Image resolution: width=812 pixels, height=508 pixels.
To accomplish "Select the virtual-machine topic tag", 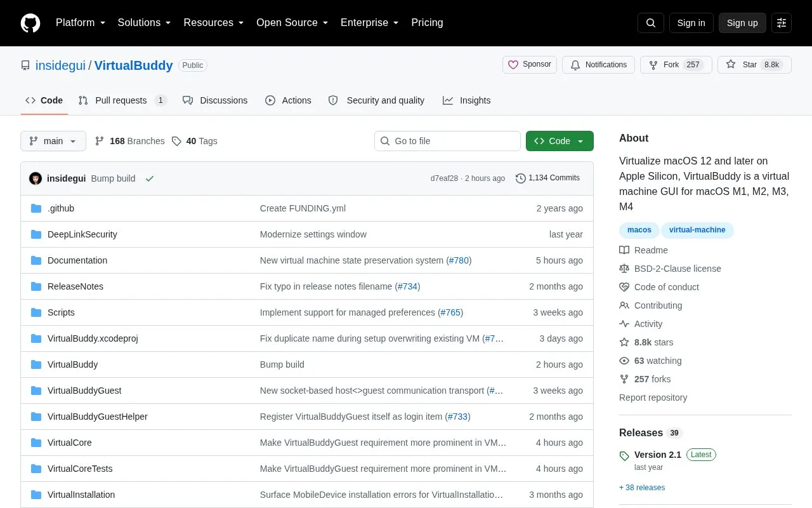I will click(697, 230).
